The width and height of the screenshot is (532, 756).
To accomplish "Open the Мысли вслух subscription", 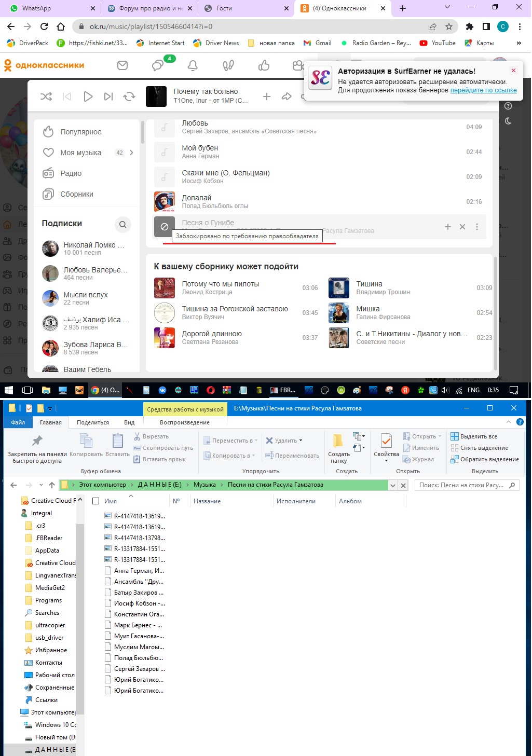I will (86, 298).
